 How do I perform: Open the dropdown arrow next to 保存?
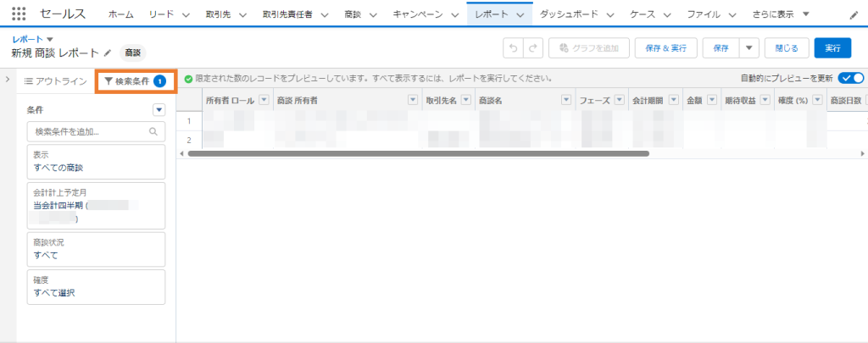[x=749, y=48]
